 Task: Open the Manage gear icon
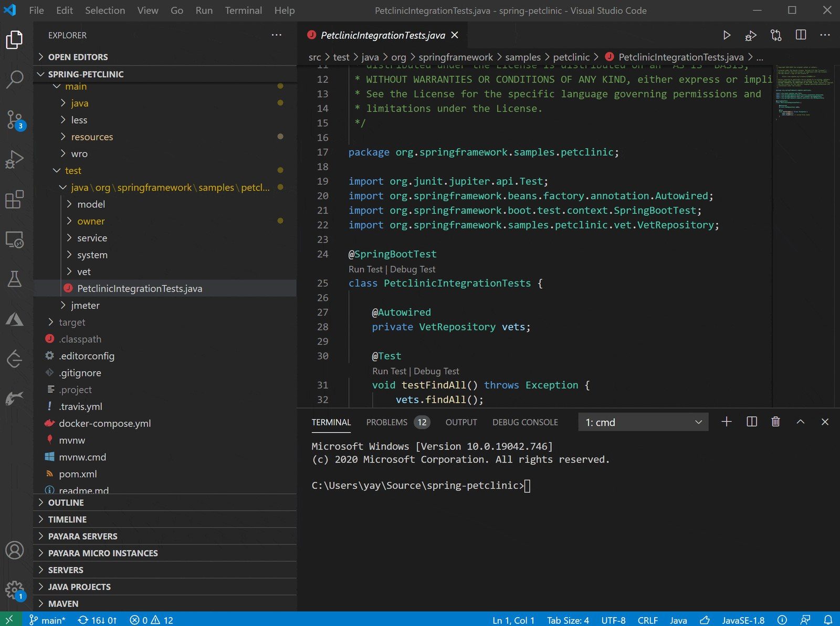tap(14, 590)
